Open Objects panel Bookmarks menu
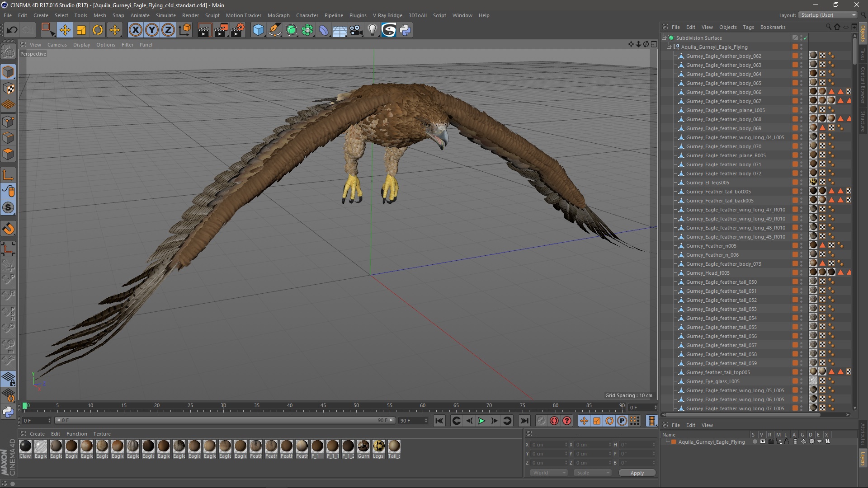The image size is (868, 488). point(773,27)
